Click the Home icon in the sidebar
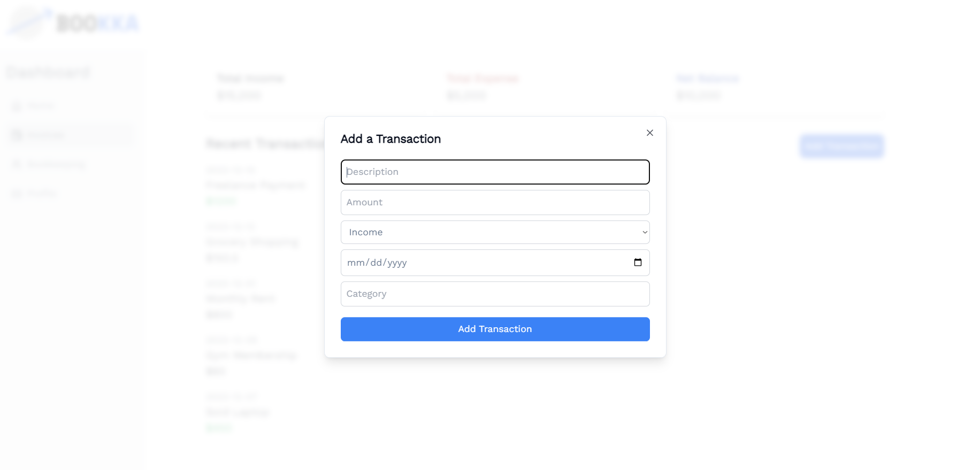980x470 pixels. pos(17,106)
